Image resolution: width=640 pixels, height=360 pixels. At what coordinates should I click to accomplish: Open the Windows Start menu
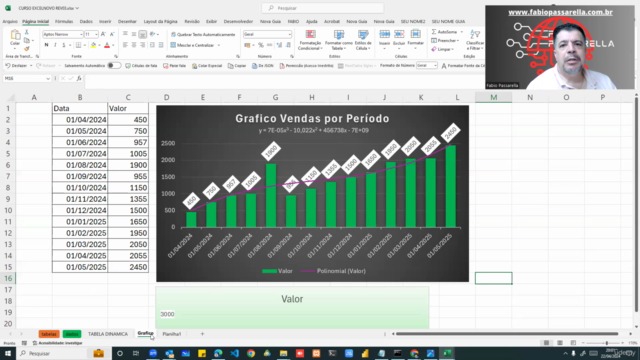pos(8,353)
